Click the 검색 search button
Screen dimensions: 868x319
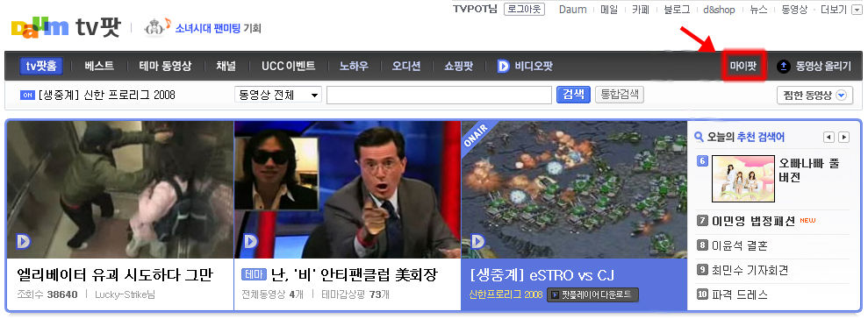click(x=573, y=95)
